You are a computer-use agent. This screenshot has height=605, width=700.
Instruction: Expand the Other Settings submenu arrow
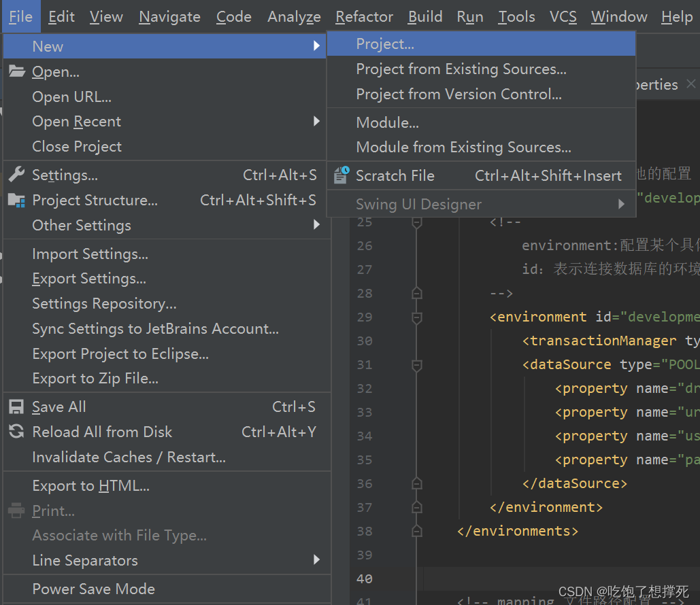[316, 224]
